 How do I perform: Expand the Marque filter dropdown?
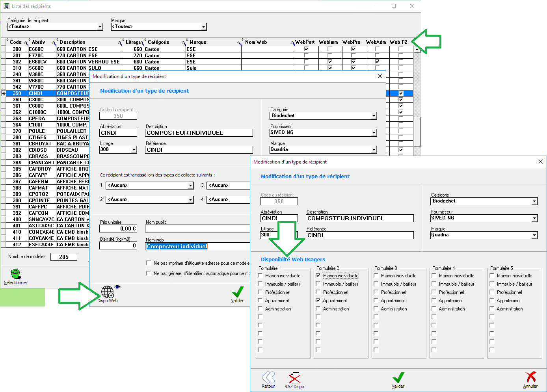(203, 27)
